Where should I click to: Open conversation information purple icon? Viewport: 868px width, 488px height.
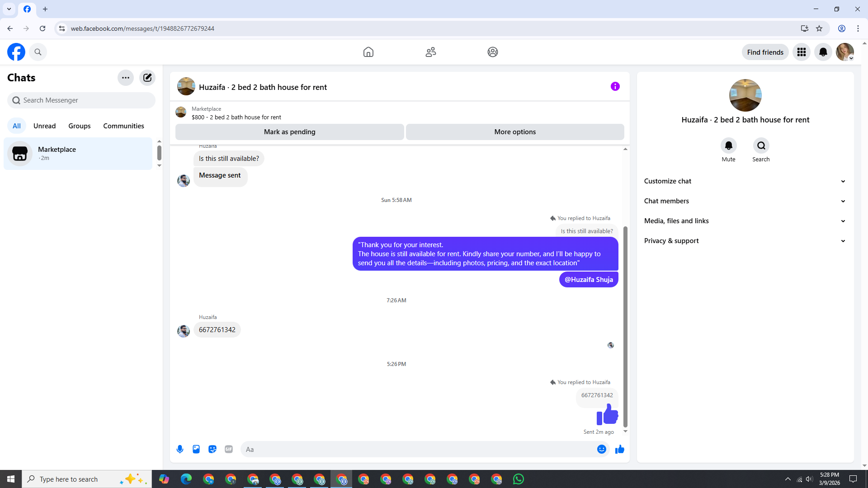(x=615, y=86)
